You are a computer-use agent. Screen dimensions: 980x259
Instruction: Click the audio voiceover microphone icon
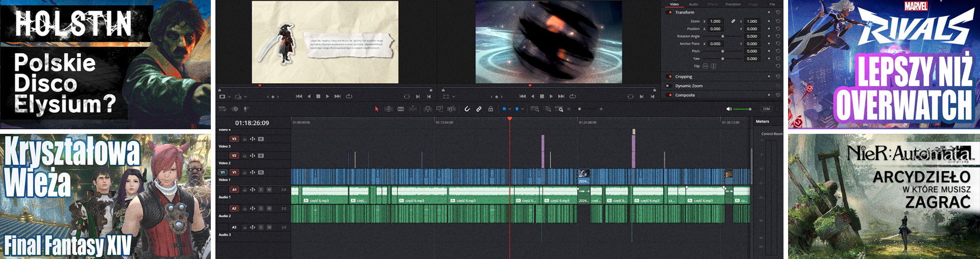[246, 109]
